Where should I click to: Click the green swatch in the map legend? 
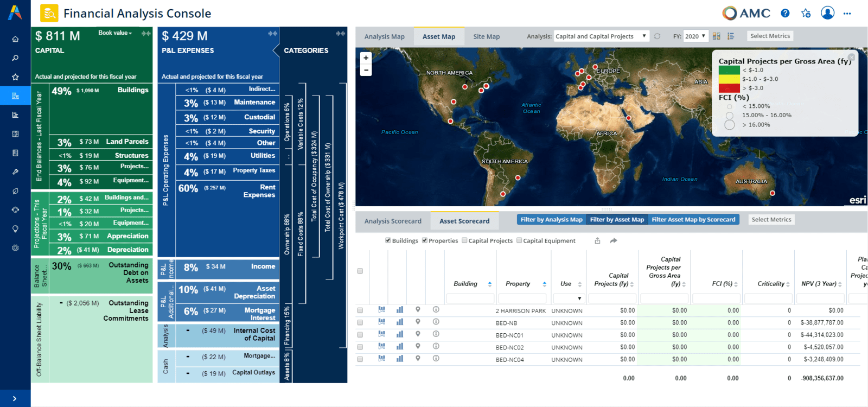pos(729,70)
